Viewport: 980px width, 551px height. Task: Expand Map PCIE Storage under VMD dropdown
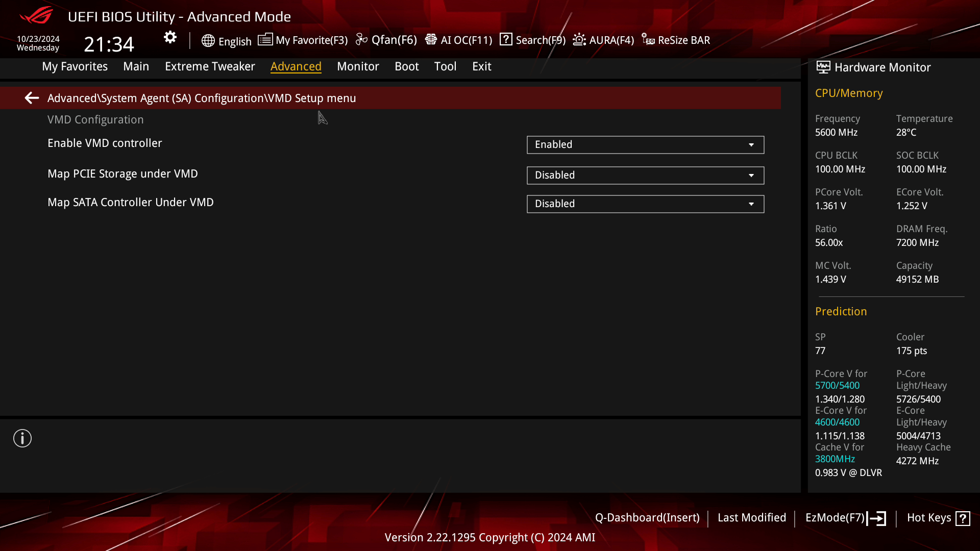(x=751, y=175)
